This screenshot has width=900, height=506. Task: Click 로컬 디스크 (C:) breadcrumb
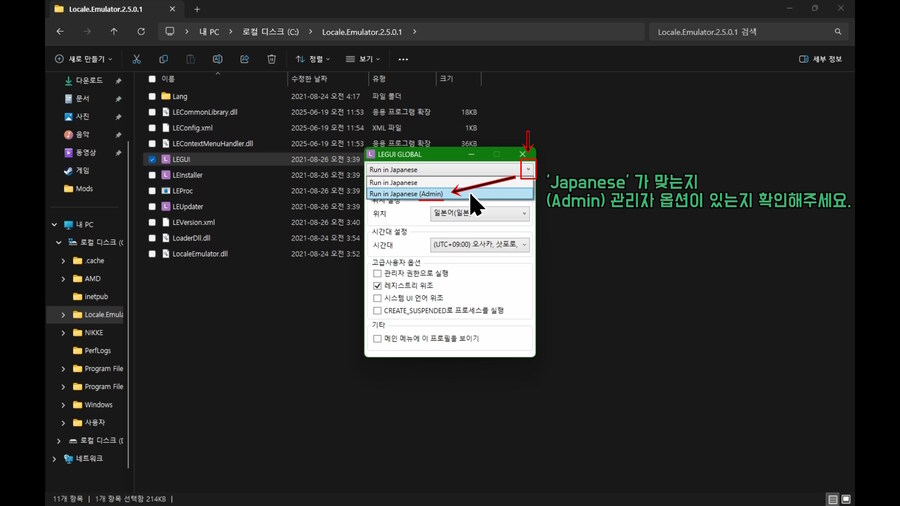tap(270, 32)
